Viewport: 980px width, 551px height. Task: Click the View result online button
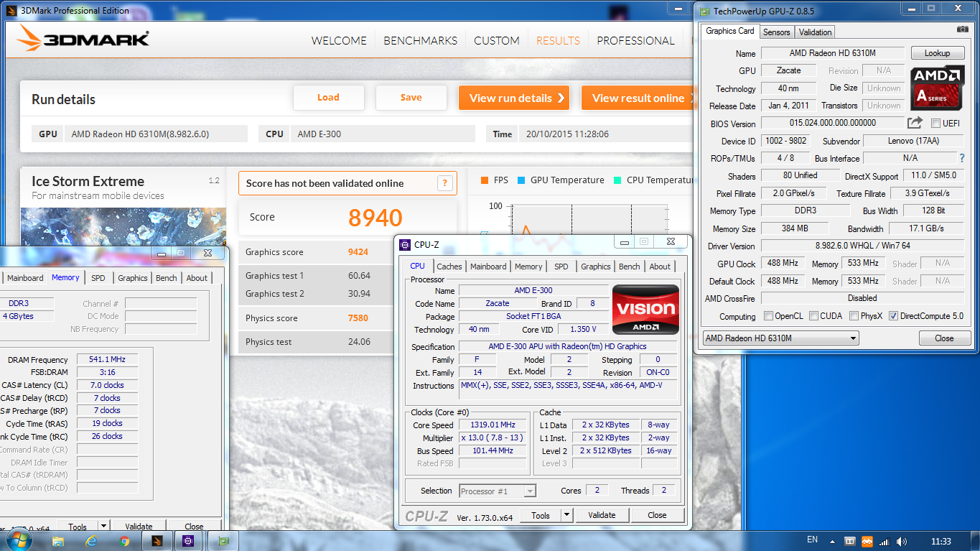click(638, 98)
